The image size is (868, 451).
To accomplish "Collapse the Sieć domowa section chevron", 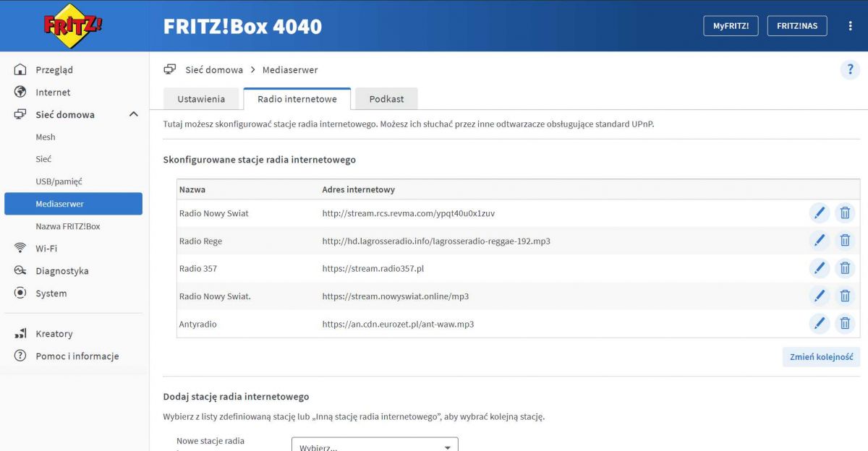I will [133, 114].
